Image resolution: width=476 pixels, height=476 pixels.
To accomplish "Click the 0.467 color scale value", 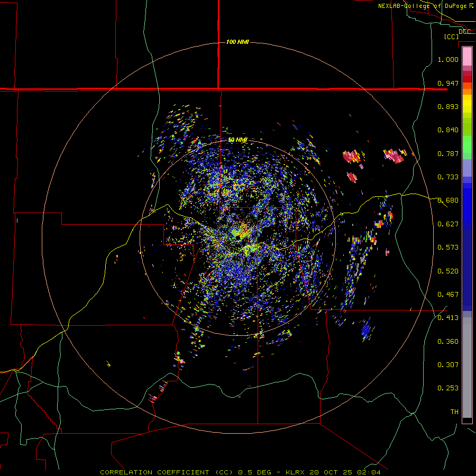I will 448,295.
